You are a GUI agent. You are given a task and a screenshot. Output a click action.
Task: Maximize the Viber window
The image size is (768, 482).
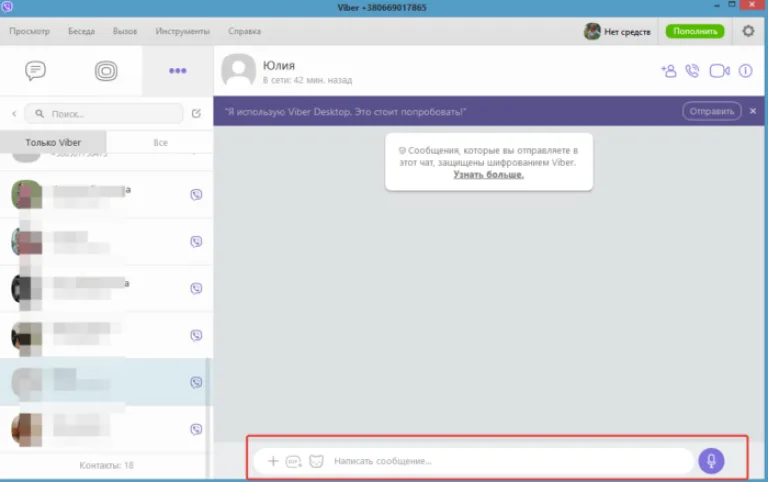click(732, 4)
